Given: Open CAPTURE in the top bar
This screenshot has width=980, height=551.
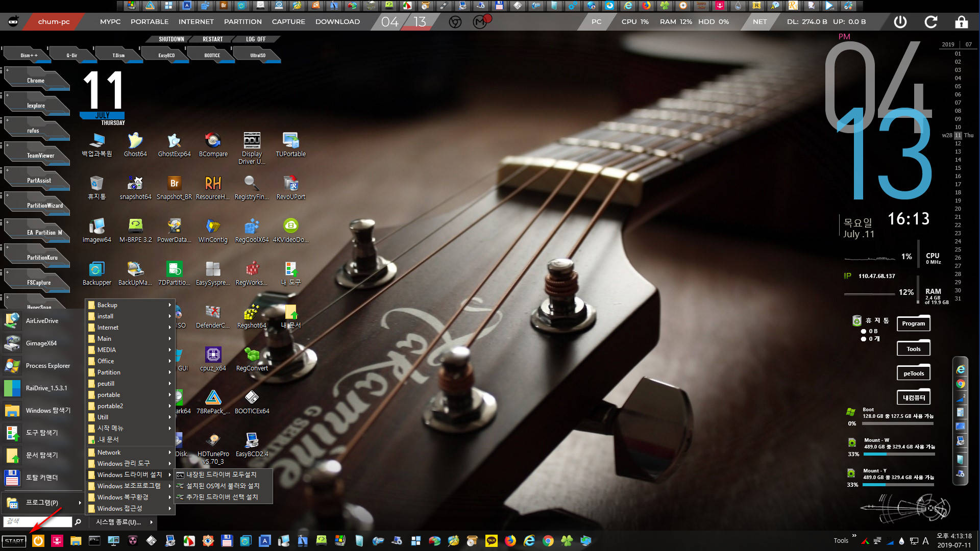Looking at the screenshot, I should click(x=288, y=22).
